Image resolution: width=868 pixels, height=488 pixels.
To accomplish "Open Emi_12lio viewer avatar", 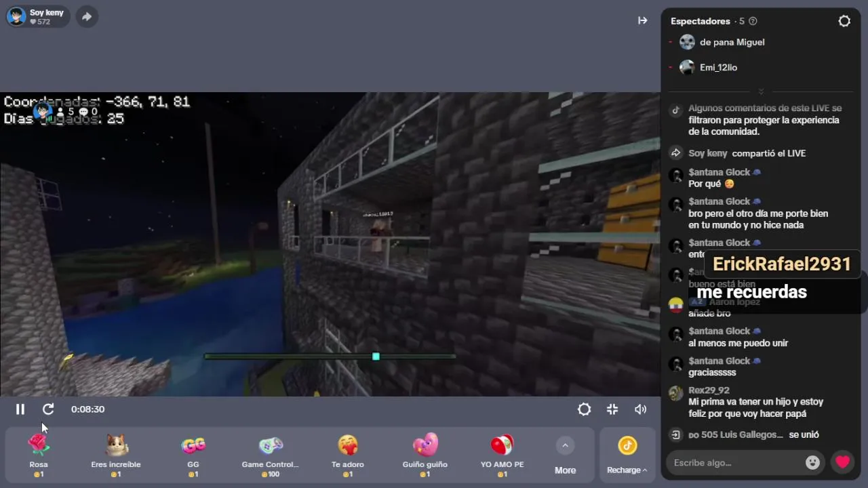I will pyautogui.click(x=687, y=67).
